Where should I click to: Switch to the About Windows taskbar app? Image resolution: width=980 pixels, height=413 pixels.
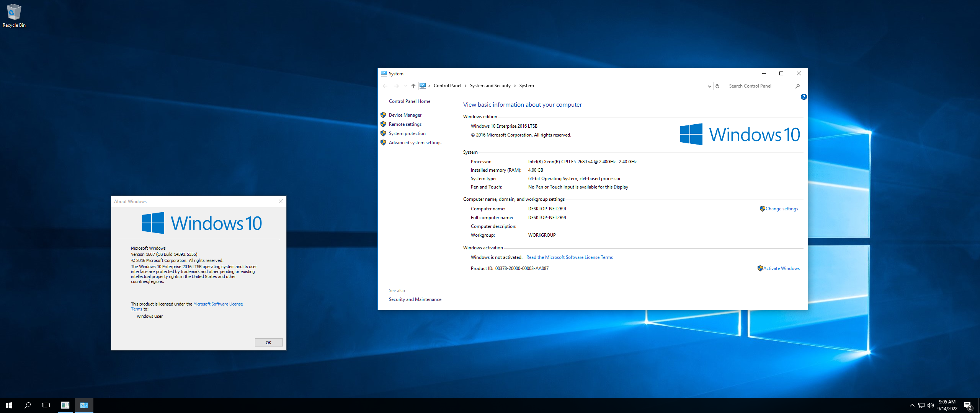click(65, 405)
